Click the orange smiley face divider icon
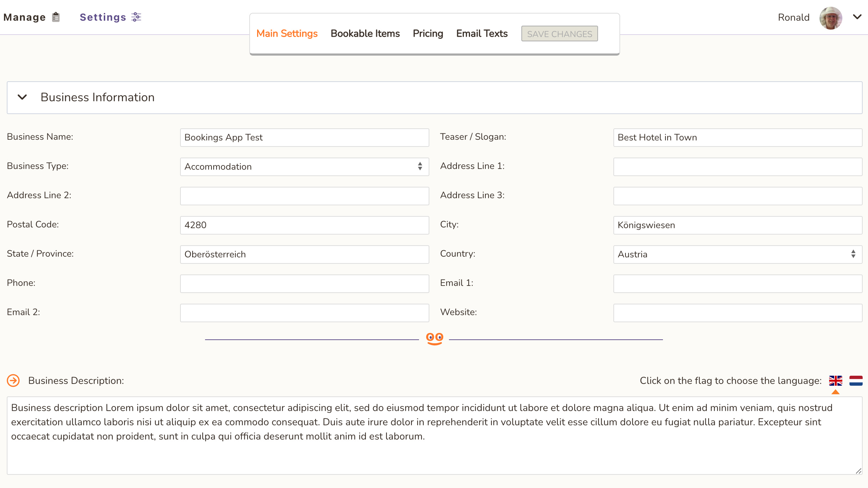 (434, 339)
